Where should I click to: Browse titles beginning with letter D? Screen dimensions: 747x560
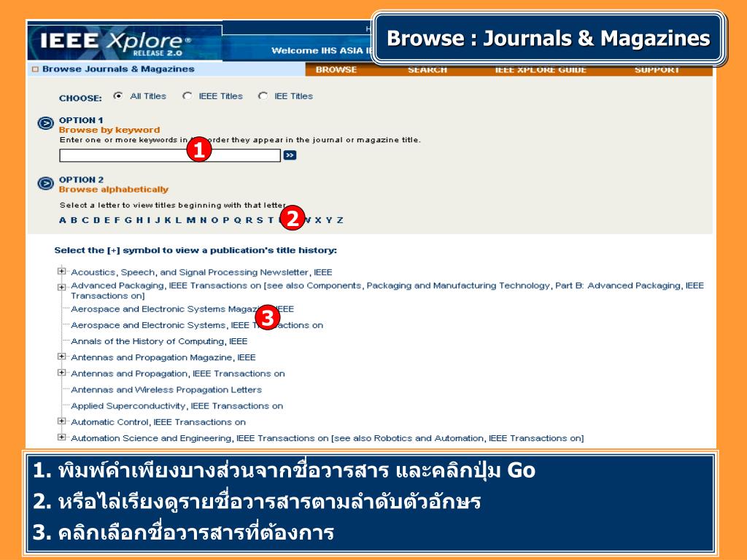(x=97, y=220)
